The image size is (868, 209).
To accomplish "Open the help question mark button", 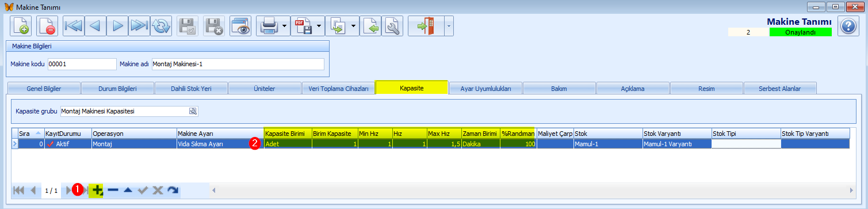I will pos(848,26).
